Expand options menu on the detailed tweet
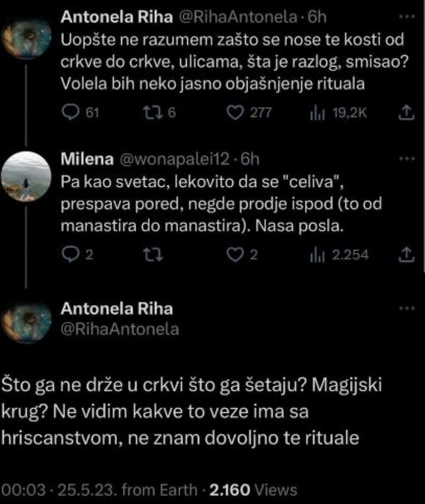Viewport: 425px width, 504px height. pyautogui.click(x=407, y=309)
